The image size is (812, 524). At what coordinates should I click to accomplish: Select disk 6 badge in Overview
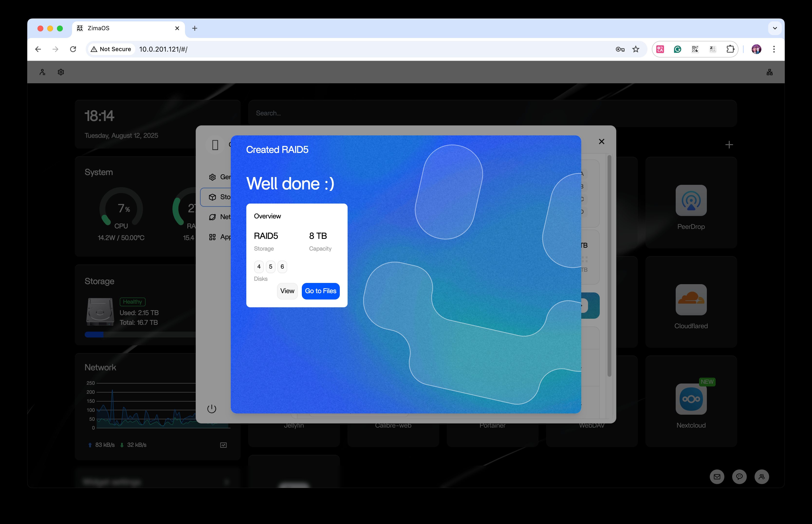[x=282, y=267]
